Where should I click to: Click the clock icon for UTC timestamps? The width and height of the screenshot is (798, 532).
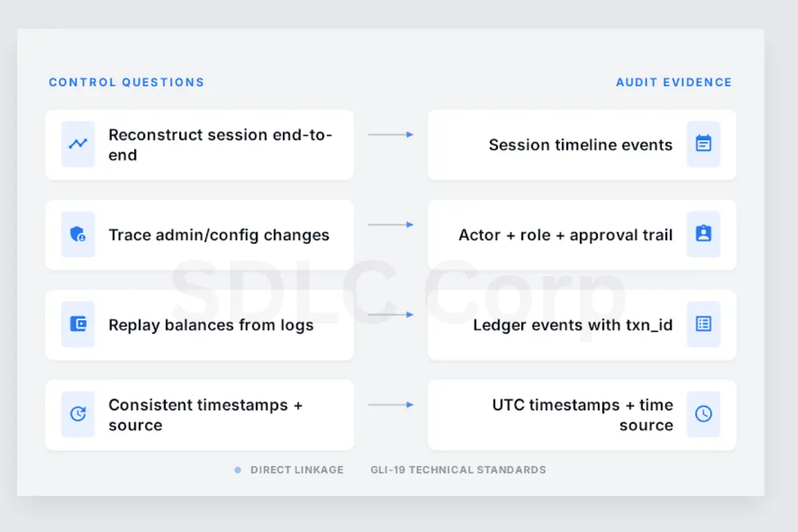703,414
